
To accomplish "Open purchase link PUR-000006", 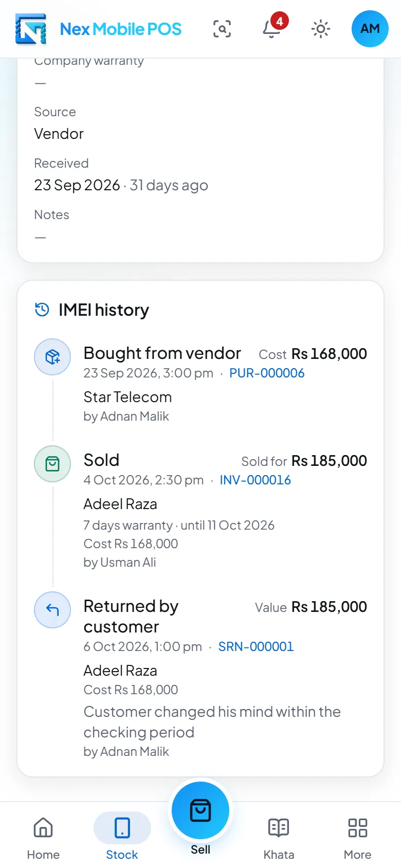I will point(267,373).
